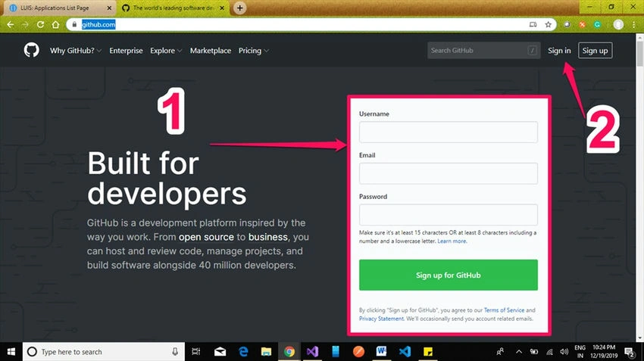Click the GitHub Octocat logo

point(31,51)
